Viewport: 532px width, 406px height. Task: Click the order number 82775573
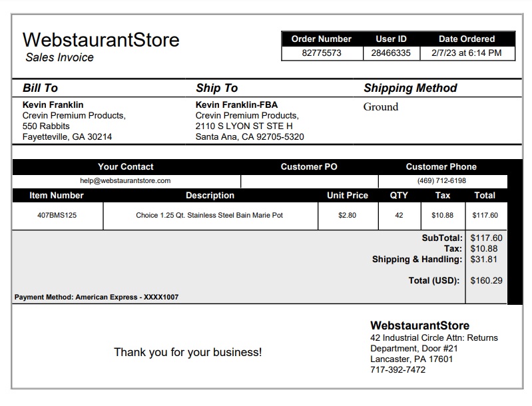point(322,53)
